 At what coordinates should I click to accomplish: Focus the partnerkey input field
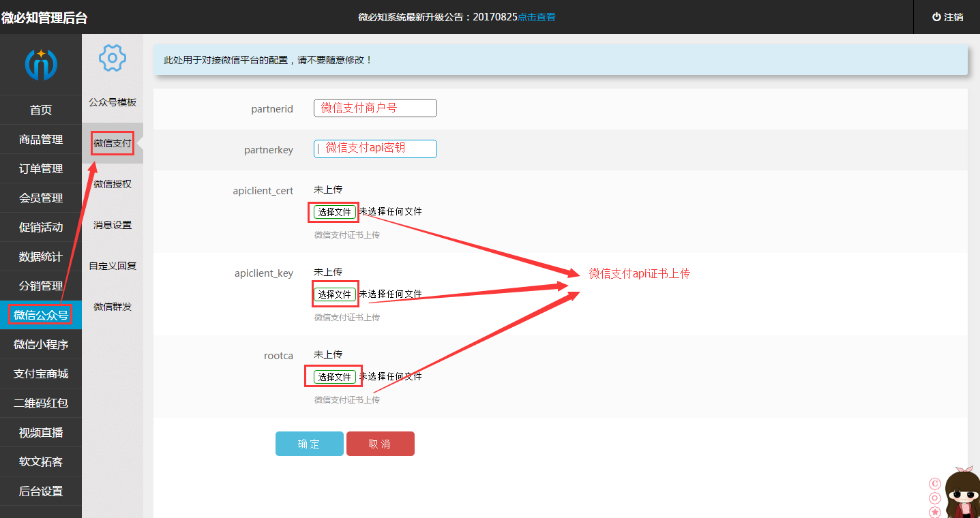375,149
